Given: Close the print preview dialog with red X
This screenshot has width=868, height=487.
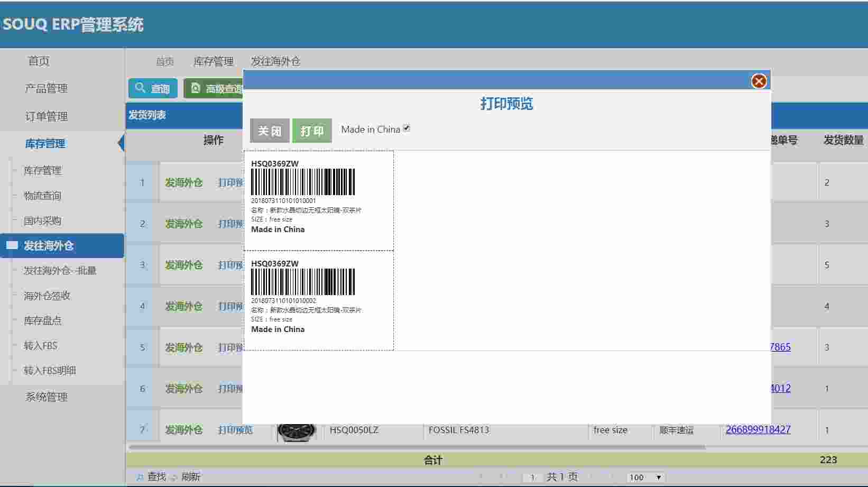Looking at the screenshot, I should (x=759, y=81).
